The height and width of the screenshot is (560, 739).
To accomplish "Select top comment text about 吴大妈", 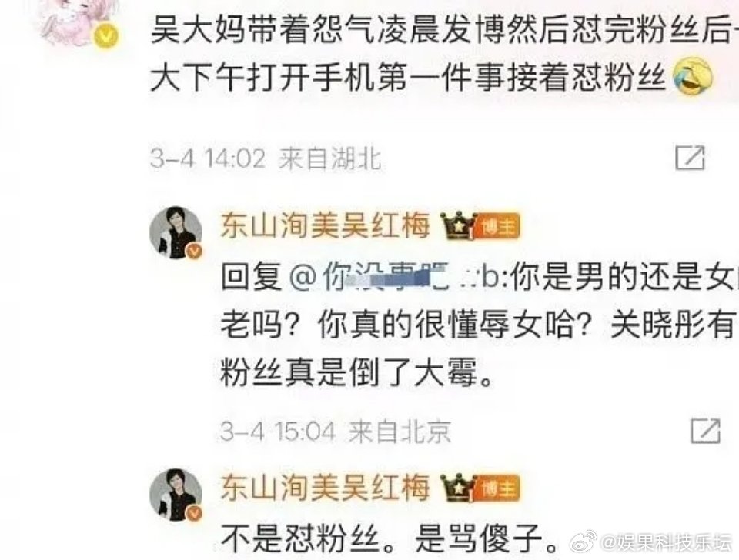I will pos(444,53).
